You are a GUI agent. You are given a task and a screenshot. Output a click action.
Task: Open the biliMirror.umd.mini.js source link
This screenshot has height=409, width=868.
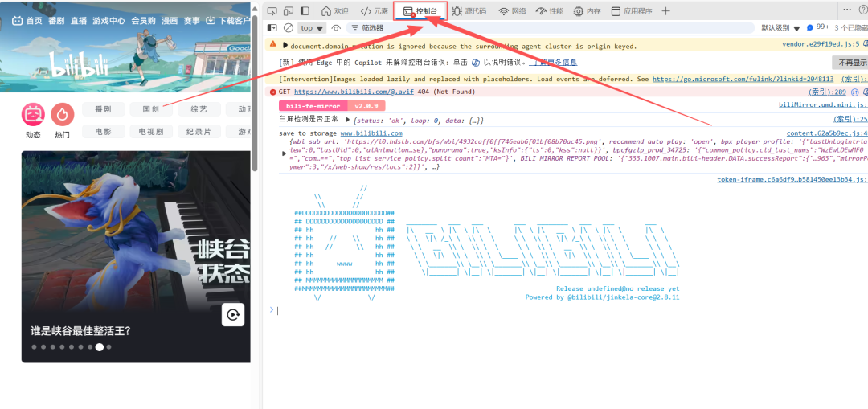823,104
